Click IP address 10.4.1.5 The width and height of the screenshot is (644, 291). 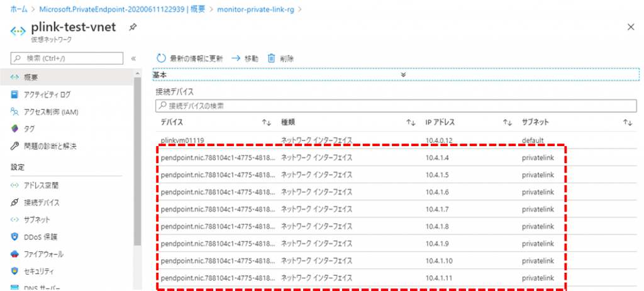pos(437,174)
